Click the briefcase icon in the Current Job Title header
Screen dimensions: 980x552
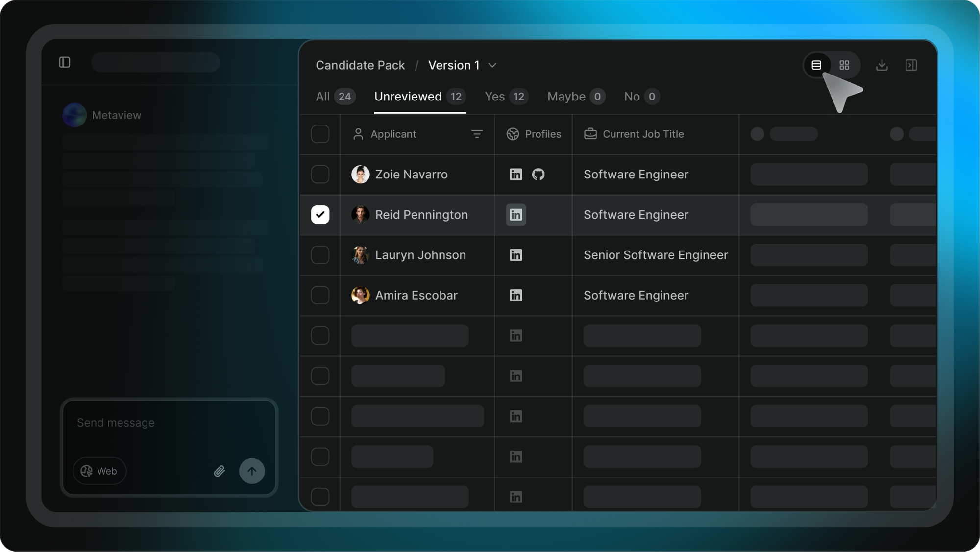click(590, 134)
